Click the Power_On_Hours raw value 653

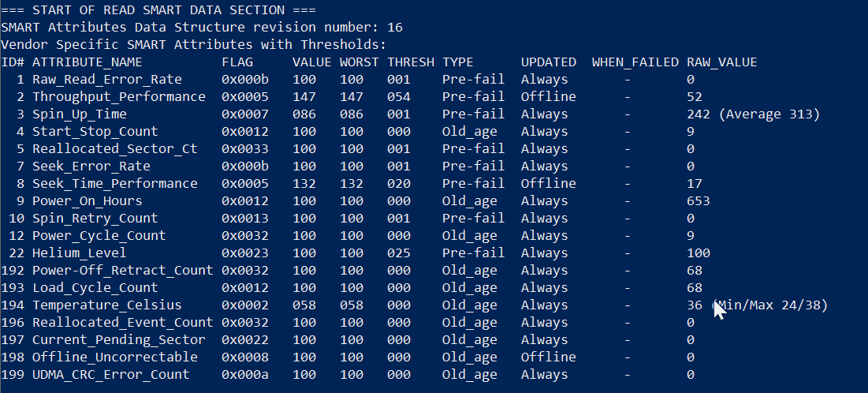tap(698, 200)
